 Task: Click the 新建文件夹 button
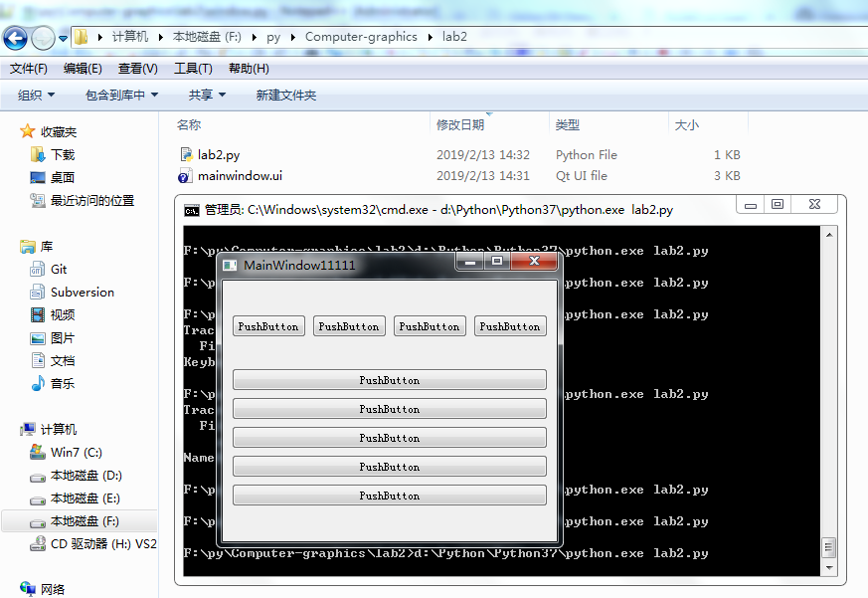click(286, 96)
